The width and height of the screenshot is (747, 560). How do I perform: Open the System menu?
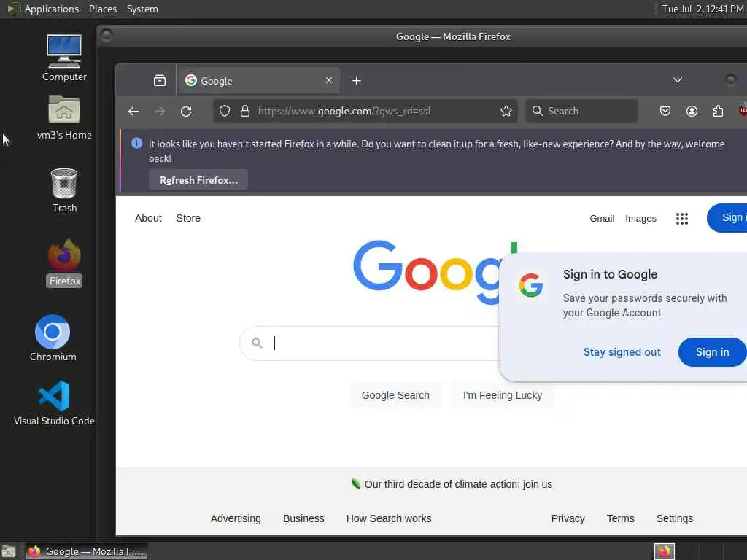pos(142,9)
